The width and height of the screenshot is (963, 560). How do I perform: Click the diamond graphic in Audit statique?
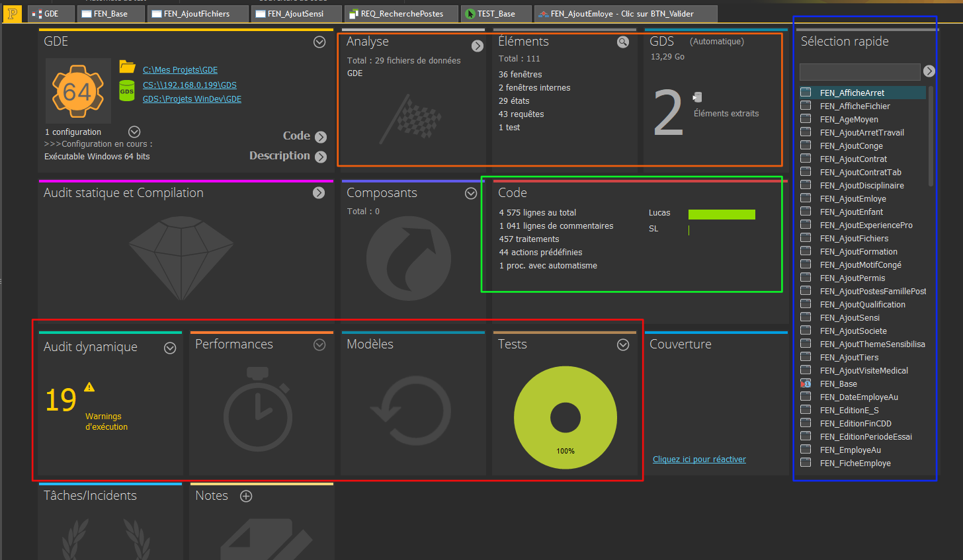(x=181, y=258)
